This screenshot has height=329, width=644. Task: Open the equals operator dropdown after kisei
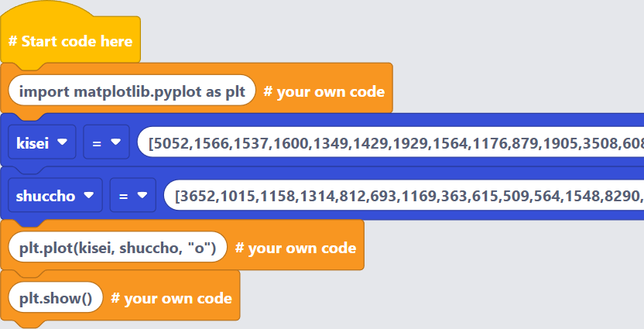point(106,142)
